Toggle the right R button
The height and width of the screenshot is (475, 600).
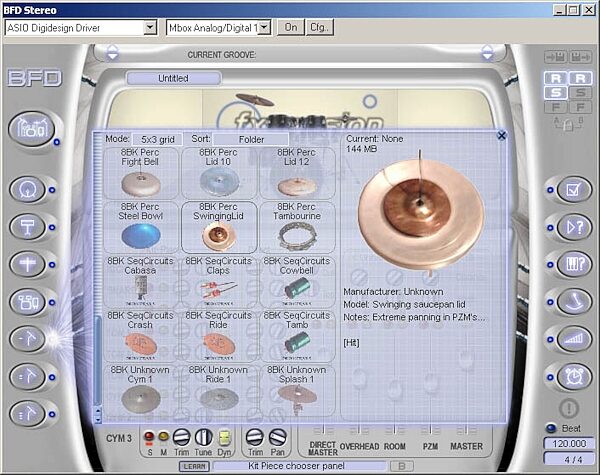pyautogui.click(x=580, y=78)
